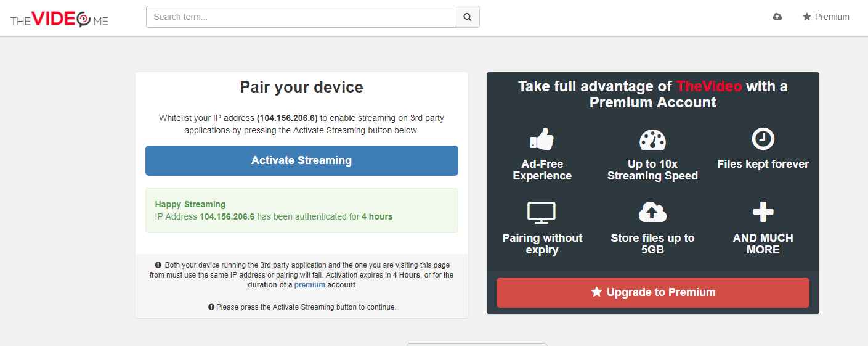Click the monitor Pairing without expiry icon
This screenshot has width=868, height=346.
(542, 213)
